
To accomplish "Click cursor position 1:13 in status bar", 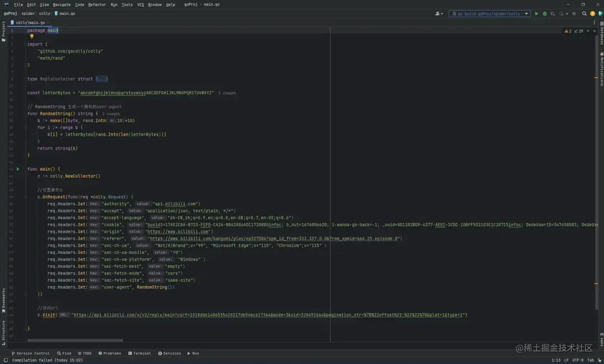I will point(556,360).
